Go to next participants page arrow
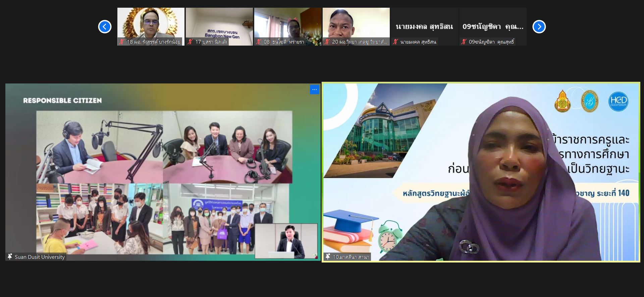The width and height of the screenshot is (644, 297). click(x=539, y=26)
